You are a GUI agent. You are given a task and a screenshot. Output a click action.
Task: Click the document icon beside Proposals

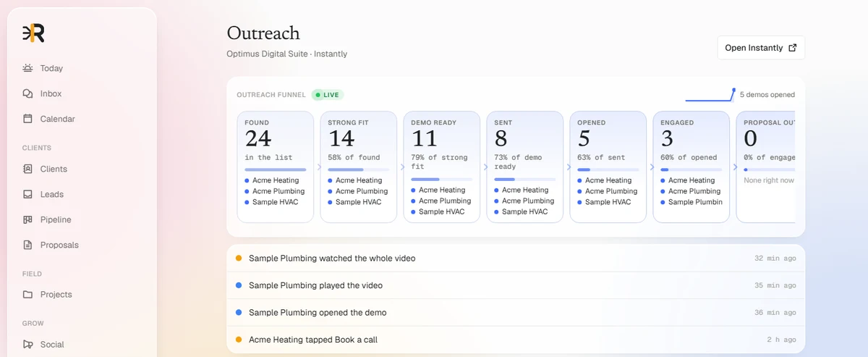pyautogui.click(x=27, y=245)
